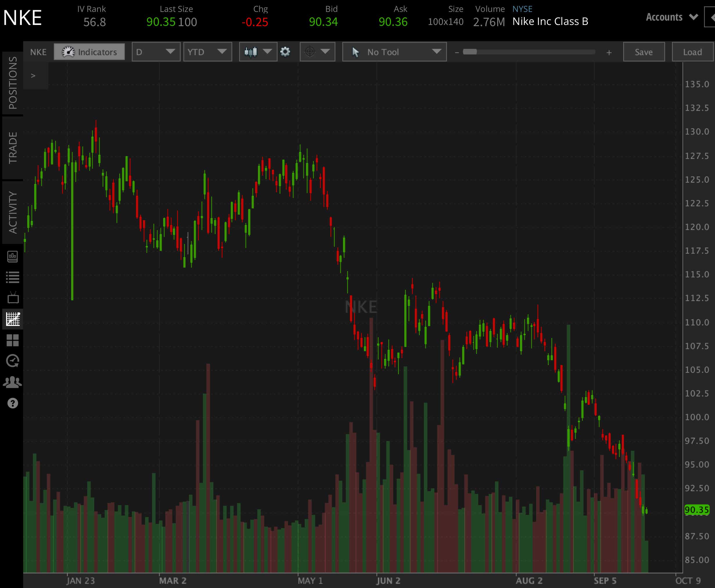
Task: Click the AUG 2 date axis label
Action: click(x=529, y=580)
